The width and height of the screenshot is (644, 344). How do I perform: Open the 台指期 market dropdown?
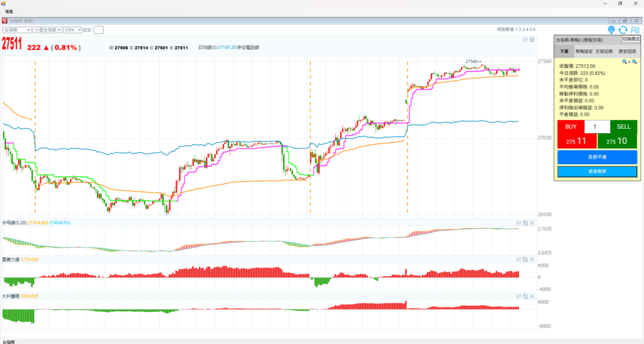tap(17, 30)
